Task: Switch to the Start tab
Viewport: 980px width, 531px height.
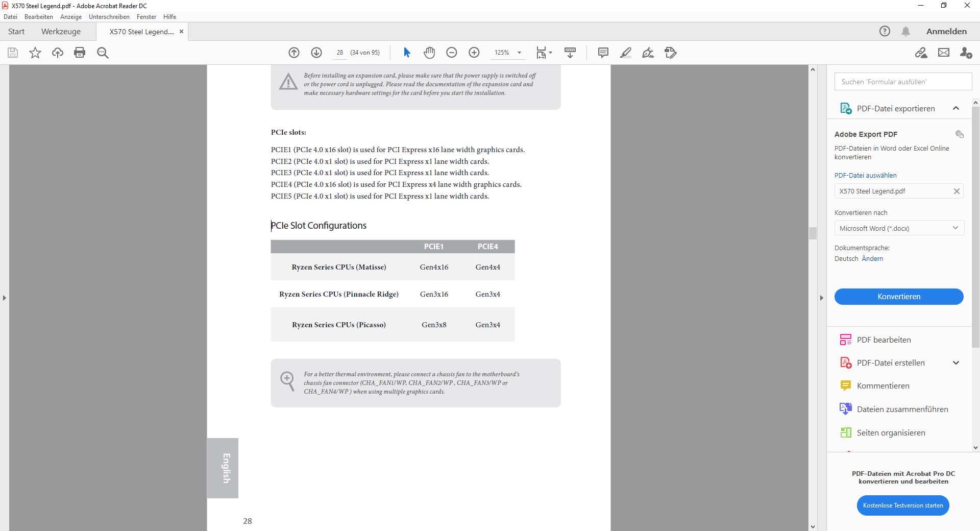Action: 16,32
